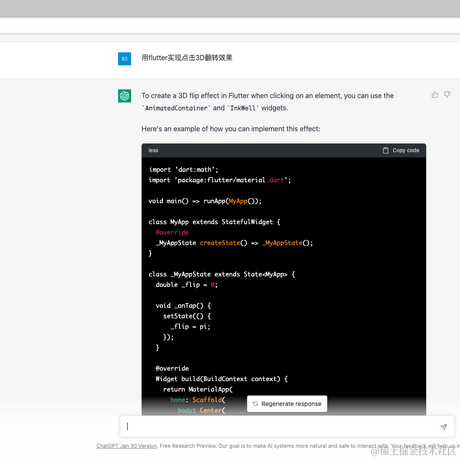The width and height of the screenshot is (460, 460).
Task: Click "Here's an example" paragraph text
Action: pyautogui.click(x=231, y=129)
